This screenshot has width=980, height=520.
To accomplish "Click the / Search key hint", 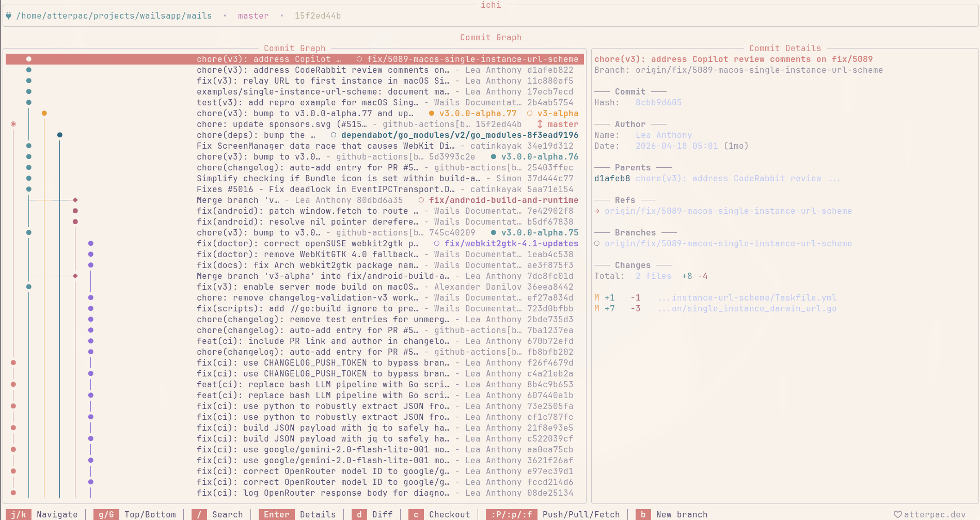I will pyautogui.click(x=217, y=514).
